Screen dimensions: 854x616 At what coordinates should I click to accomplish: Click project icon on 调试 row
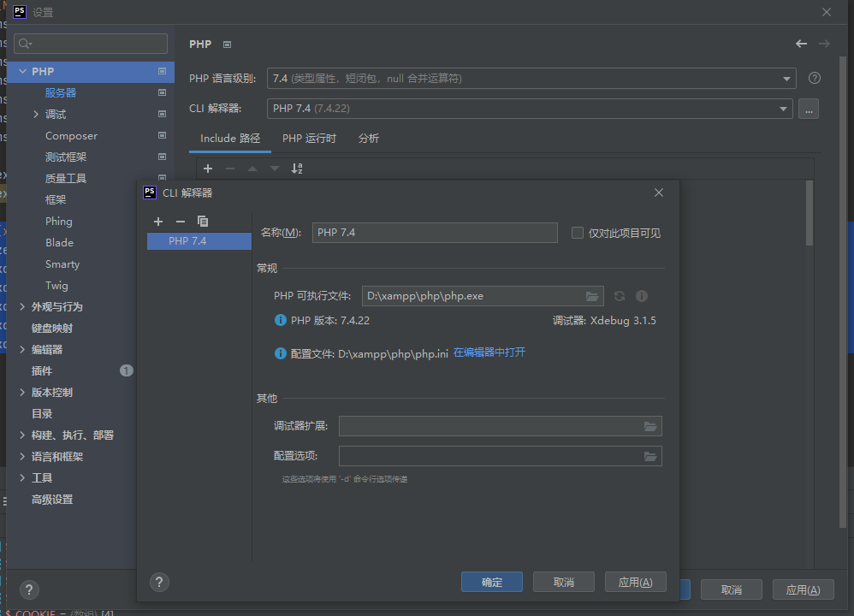(x=162, y=114)
